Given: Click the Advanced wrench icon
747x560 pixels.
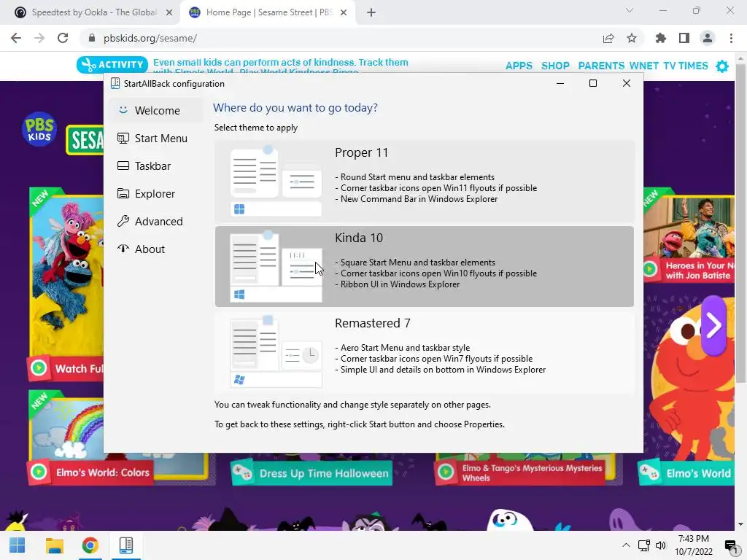Looking at the screenshot, I should click(x=123, y=221).
